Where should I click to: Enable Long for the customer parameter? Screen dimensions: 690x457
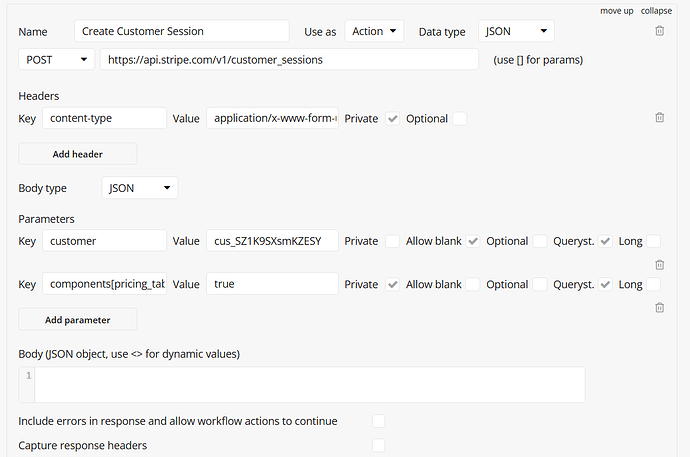pos(654,241)
